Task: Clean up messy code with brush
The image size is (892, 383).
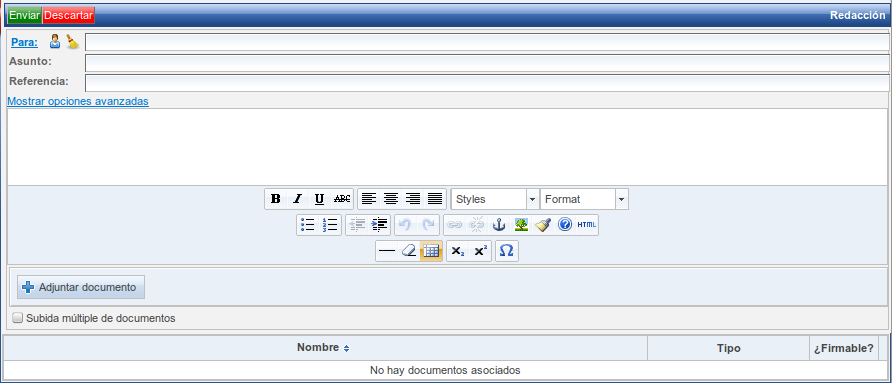Action: pyautogui.click(x=543, y=225)
